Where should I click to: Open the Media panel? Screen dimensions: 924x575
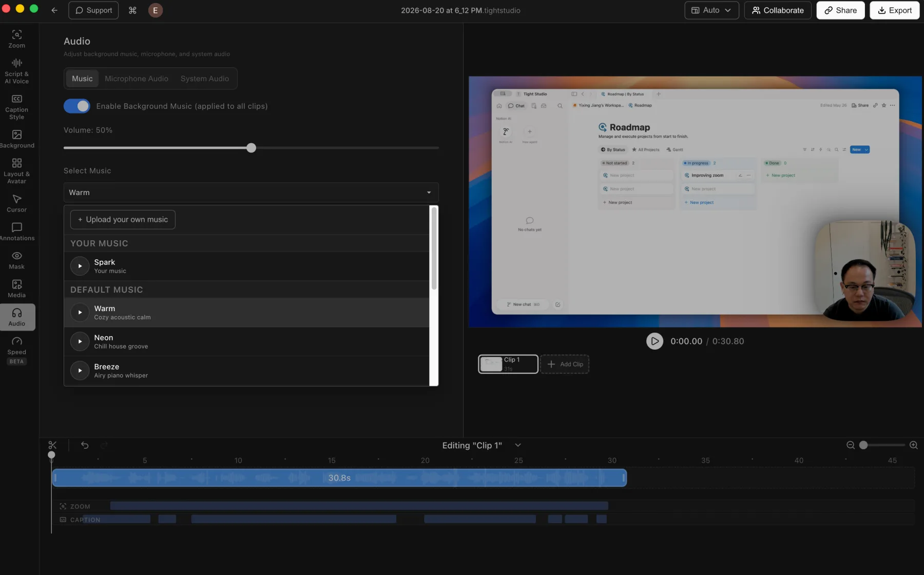tap(16, 289)
